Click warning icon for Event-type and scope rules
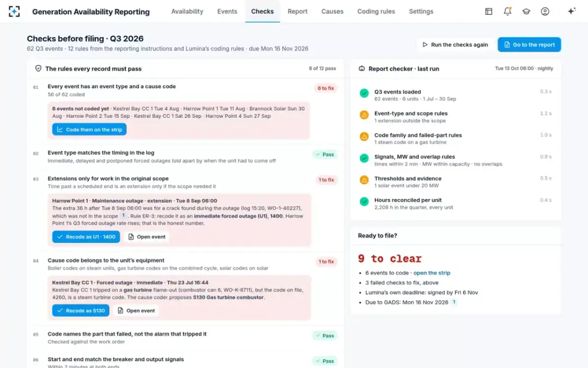Viewport: 588px width, 368px height. [364, 115]
